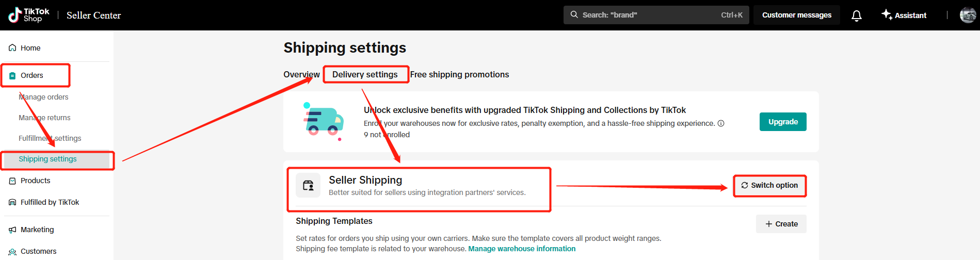The height and width of the screenshot is (260, 980).
Task: Click the TikTok Shop logo
Action: click(29, 15)
